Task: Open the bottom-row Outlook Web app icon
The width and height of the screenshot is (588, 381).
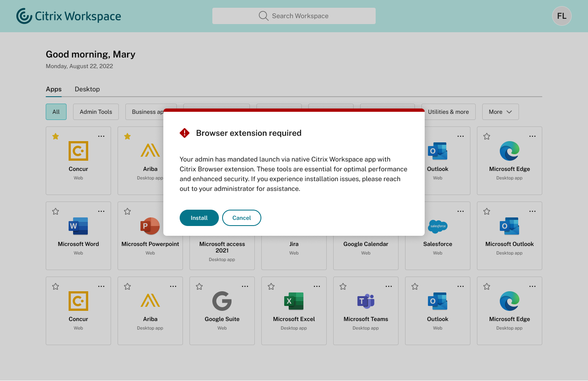Action: (x=438, y=301)
